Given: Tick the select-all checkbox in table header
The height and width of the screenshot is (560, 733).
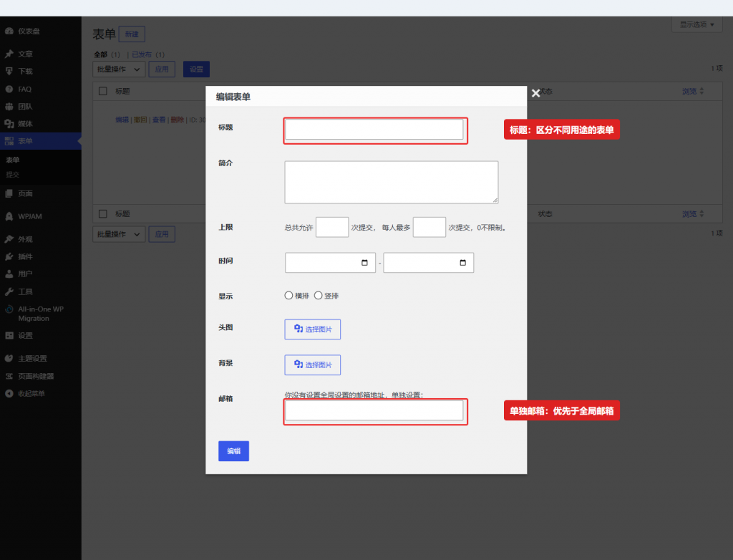Looking at the screenshot, I should [103, 91].
